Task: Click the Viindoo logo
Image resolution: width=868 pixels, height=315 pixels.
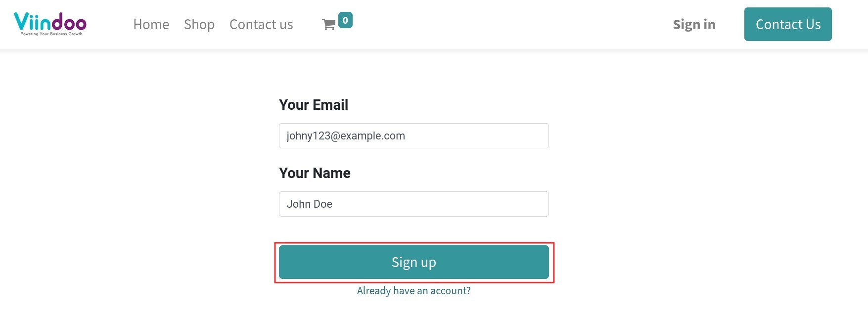Action: coord(50,22)
